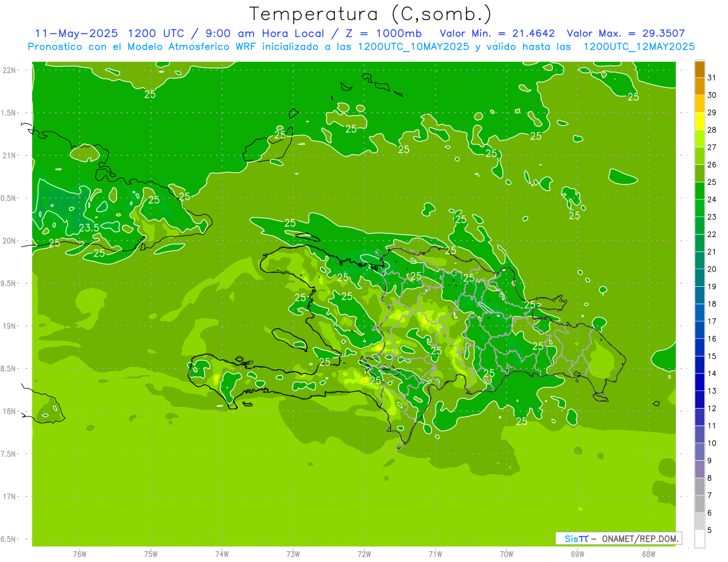The height and width of the screenshot is (562, 728).
Task: Click the "23.5" contour label
Action: point(89,228)
